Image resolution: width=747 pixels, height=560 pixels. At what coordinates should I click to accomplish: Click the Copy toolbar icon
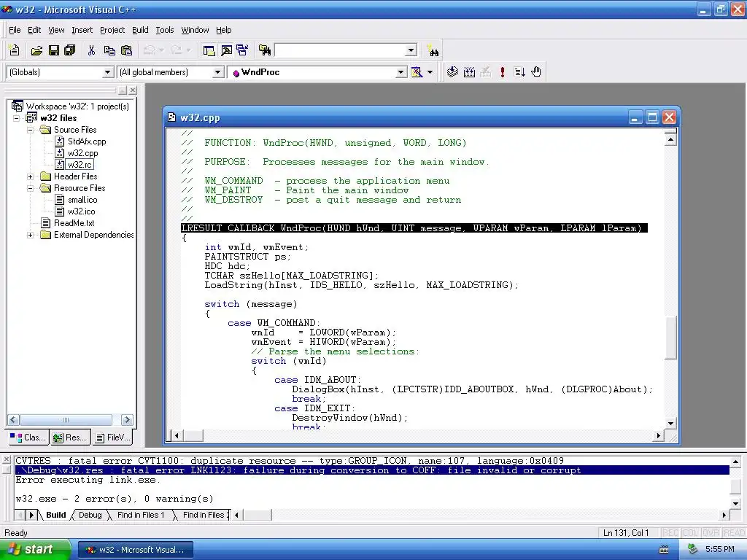tap(109, 50)
